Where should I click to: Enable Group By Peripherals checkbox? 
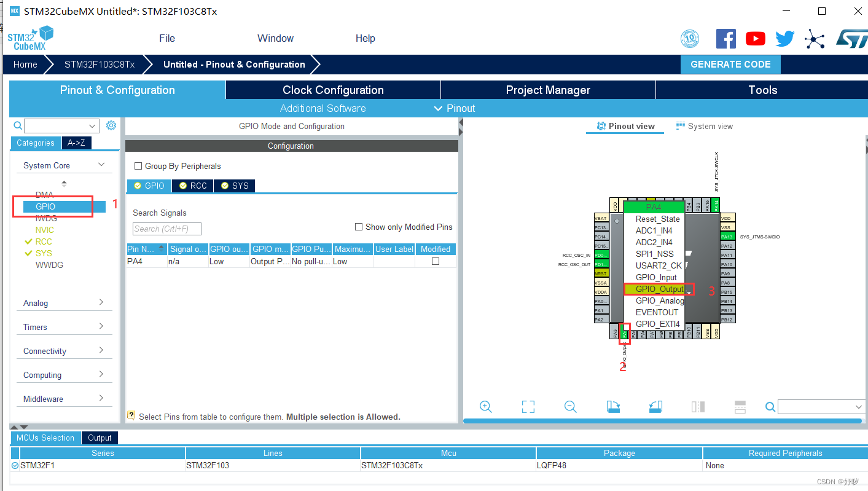point(138,166)
